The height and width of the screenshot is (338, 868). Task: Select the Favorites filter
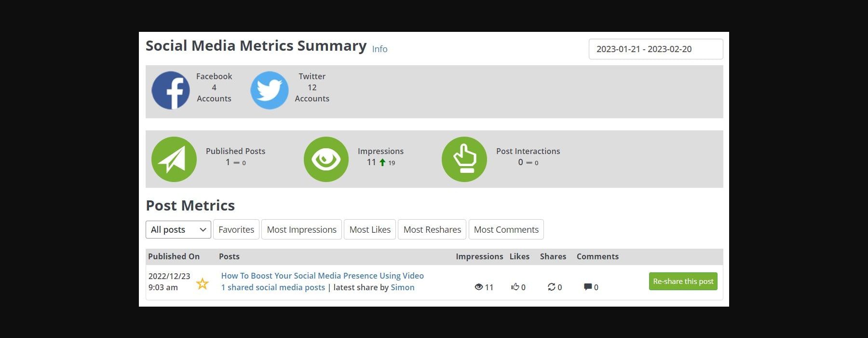pyautogui.click(x=236, y=229)
